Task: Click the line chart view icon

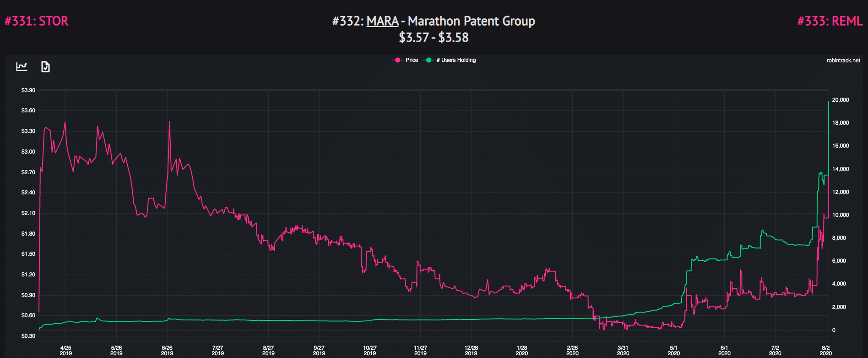Action: pos(22,67)
